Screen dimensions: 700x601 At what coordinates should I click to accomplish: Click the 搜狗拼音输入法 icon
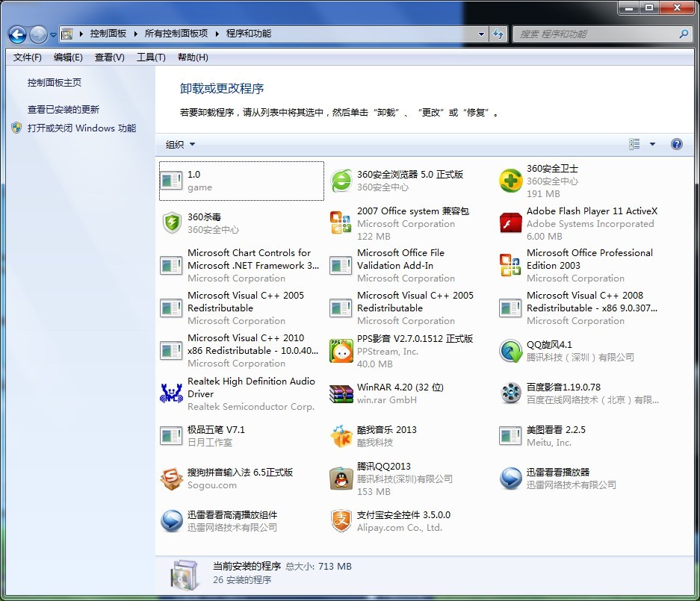pyautogui.click(x=171, y=479)
